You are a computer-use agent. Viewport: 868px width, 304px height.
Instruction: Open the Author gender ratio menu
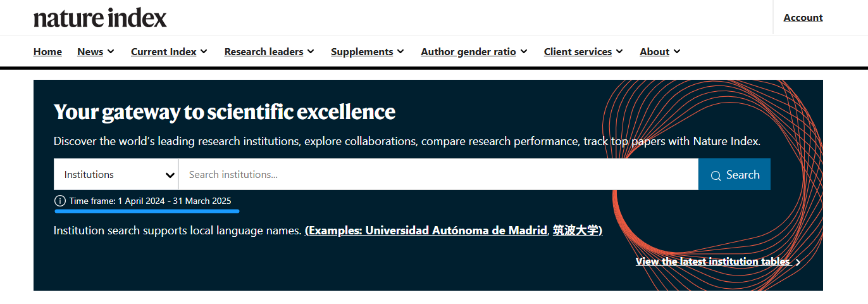[x=474, y=52]
